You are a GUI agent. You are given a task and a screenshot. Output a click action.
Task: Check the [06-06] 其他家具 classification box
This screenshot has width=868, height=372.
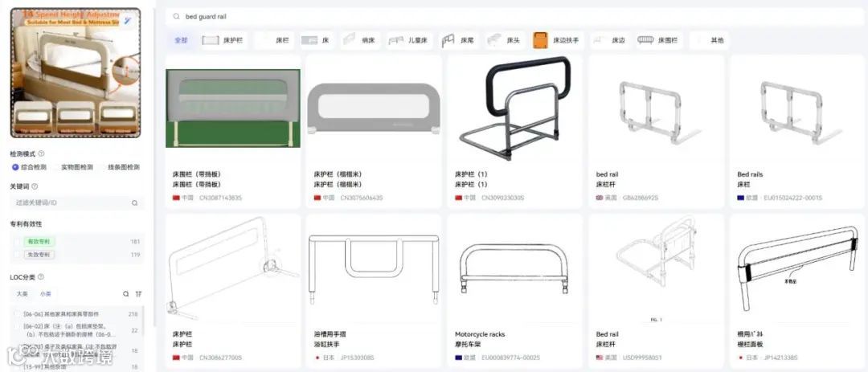click(18, 314)
